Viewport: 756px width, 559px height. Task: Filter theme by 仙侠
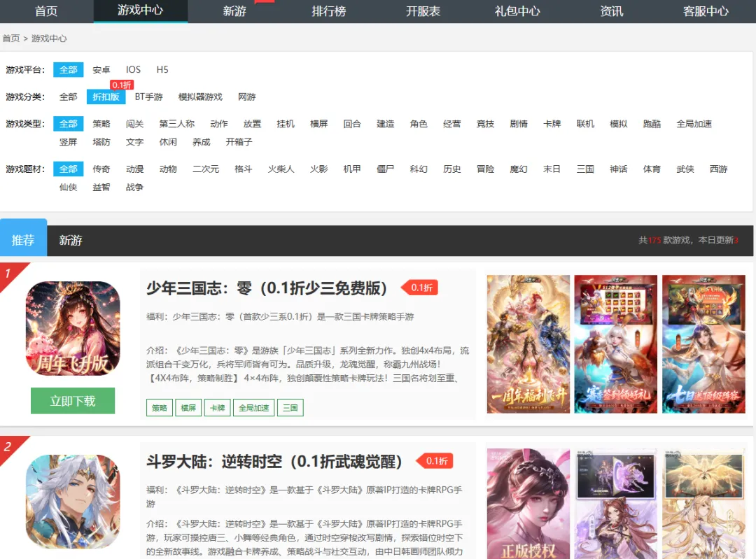[x=69, y=187]
